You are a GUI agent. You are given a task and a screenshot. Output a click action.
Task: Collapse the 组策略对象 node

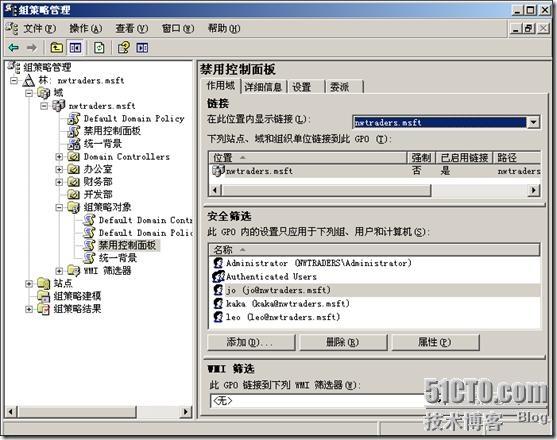[x=59, y=208]
